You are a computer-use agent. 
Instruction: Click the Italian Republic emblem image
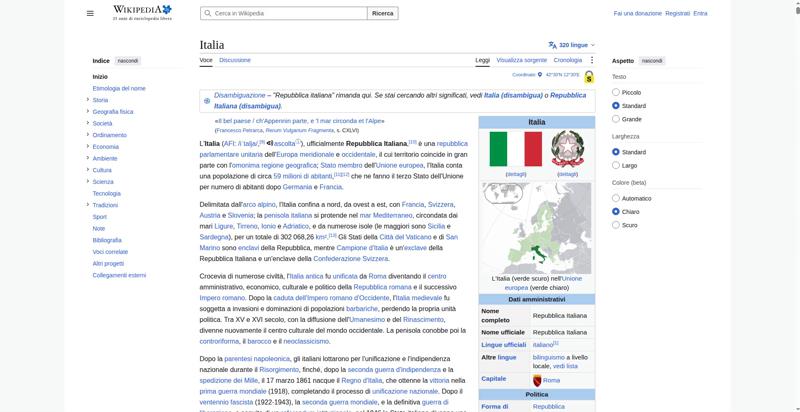coord(567,149)
